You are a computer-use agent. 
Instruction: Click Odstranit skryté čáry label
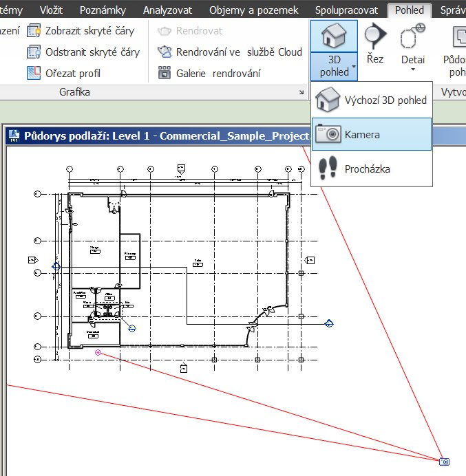click(x=92, y=52)
